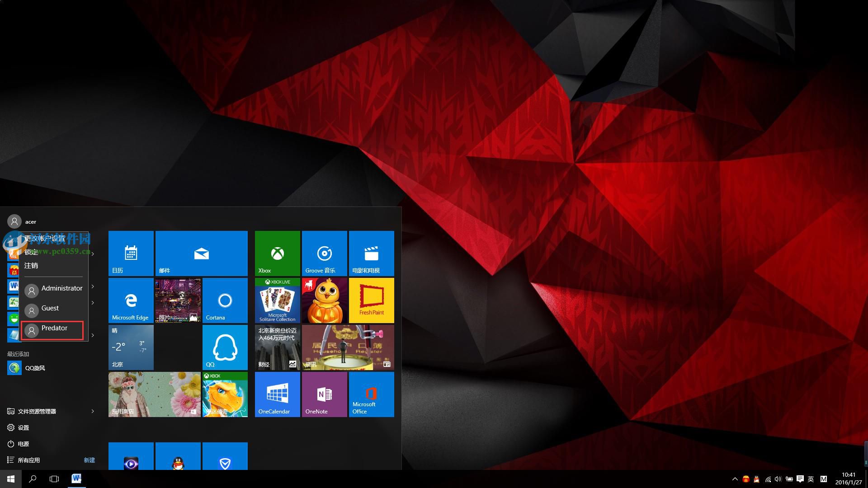Open Microsoft Edge from the Start menu
This screenshot has height=488, width=868.
coord(131,300)
